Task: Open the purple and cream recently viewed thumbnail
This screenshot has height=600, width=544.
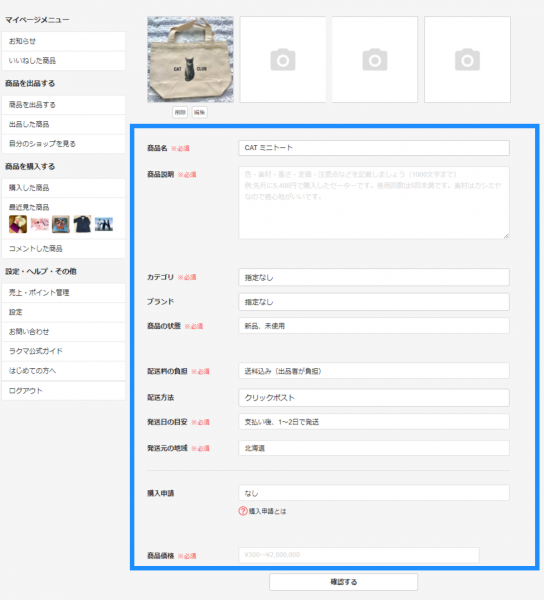Action: (18, 224)
